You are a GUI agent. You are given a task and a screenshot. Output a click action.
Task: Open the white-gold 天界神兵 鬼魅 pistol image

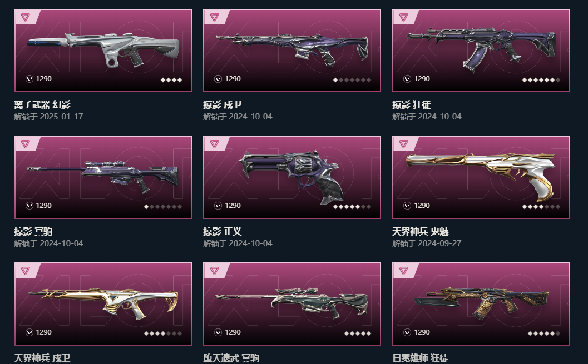tap(481, 176)
